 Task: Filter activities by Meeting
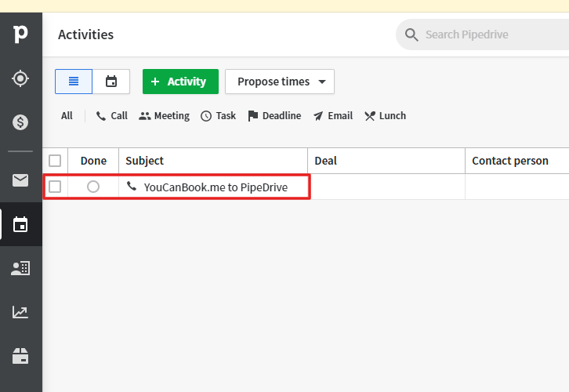coord(164,116)
